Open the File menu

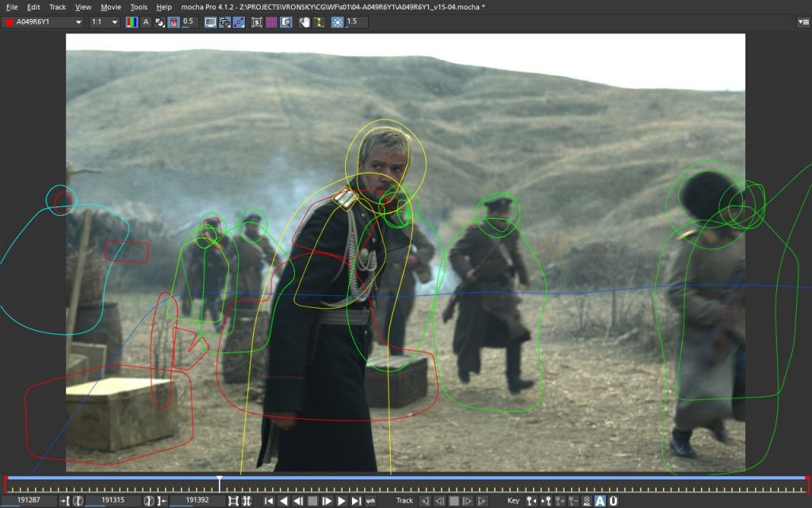point(11,7)
